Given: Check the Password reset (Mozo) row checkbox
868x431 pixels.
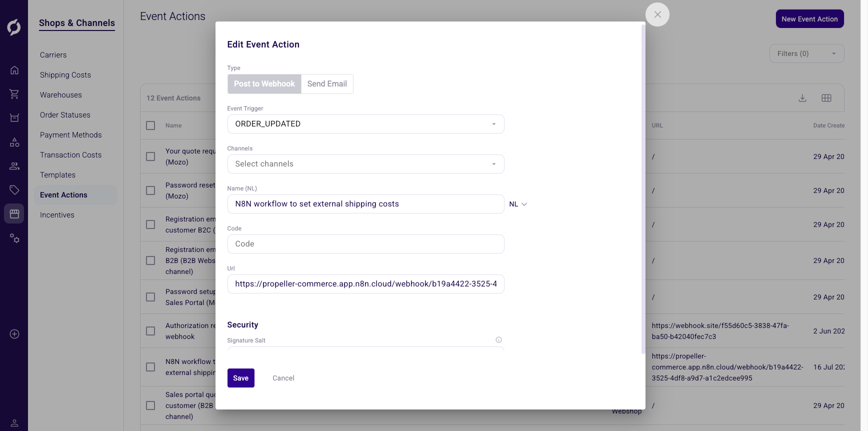Looking at the screenshot, I should (x=150, y=190).
